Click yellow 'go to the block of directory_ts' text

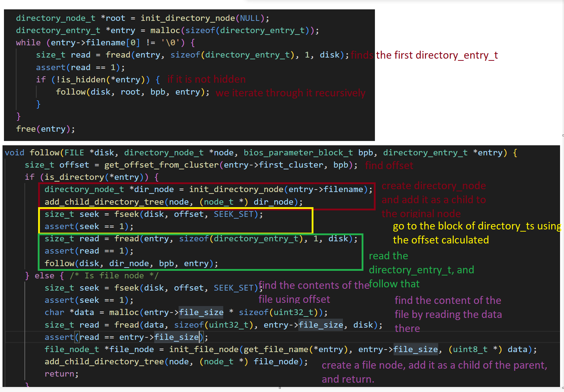[477, 226]
